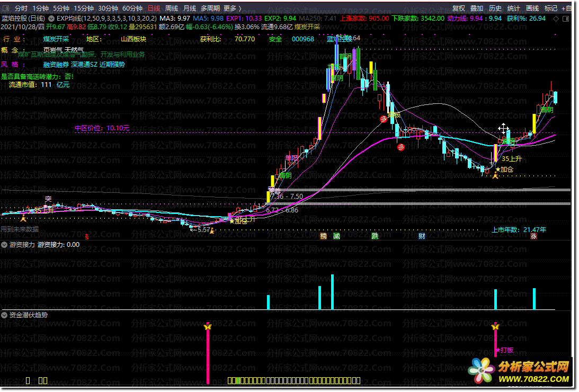The image size is (579, 392).
Task: Click the 5.57 low price label
Action: (203, 229)
